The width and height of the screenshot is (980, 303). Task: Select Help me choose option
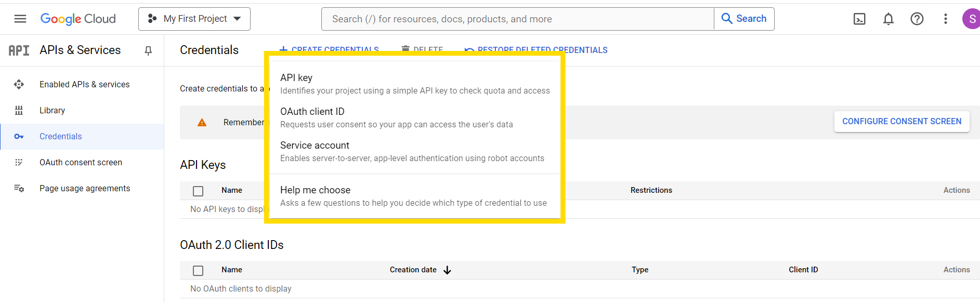coord(415,196)
